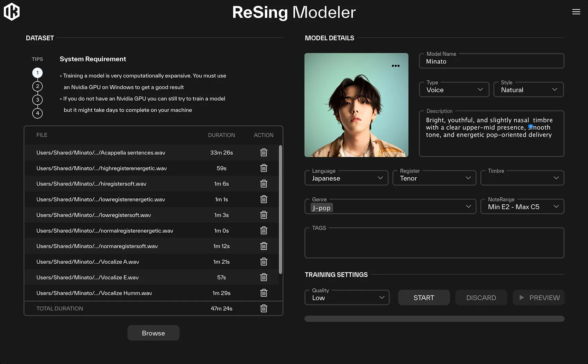Open the NoteRange dropdown Min E2 - Max C5
The width and height of the screenshot is (588, 364).
click(522, 207)
